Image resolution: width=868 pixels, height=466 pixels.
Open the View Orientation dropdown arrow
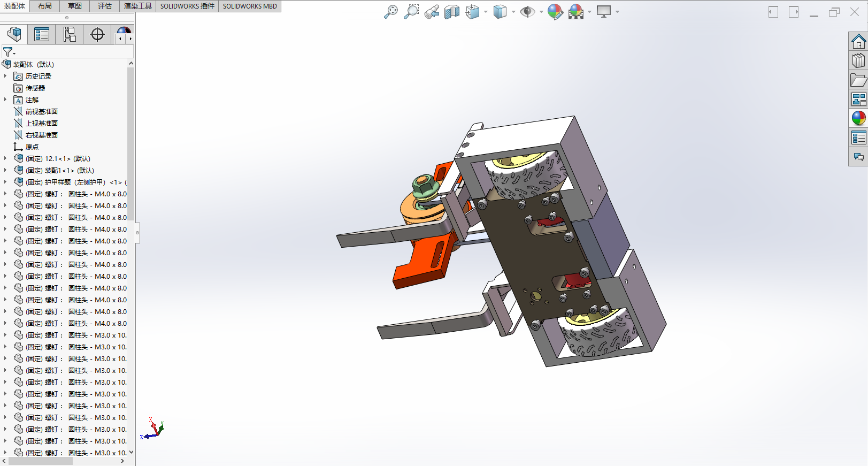[486, 12]
